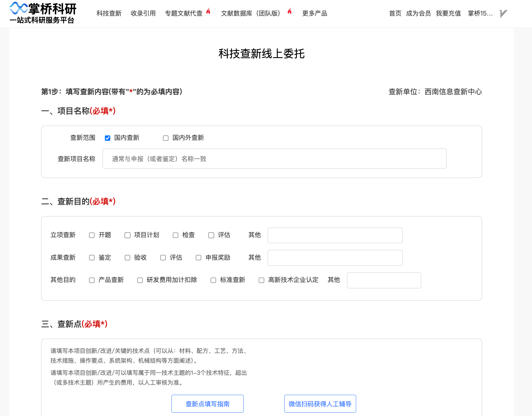This screenshot has width=532, height=416.
Task: Check the 验收 checkbox
Action: coord(128,258)
